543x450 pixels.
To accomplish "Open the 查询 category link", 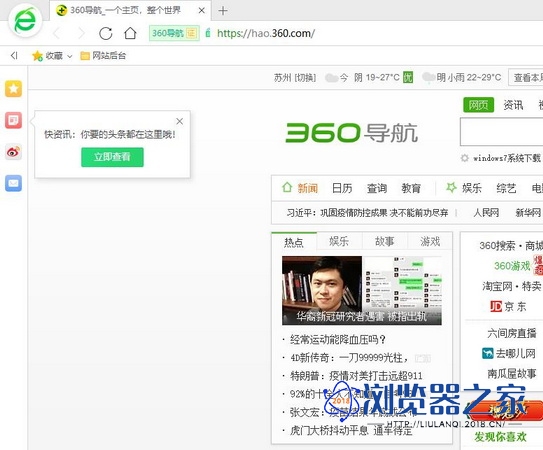I will point(377,188).
